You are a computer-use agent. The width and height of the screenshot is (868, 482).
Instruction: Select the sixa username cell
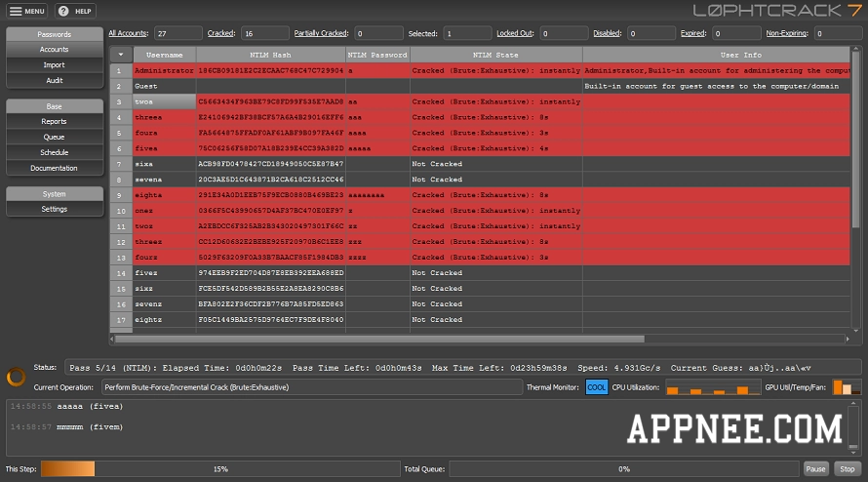[x=165, y=164]
